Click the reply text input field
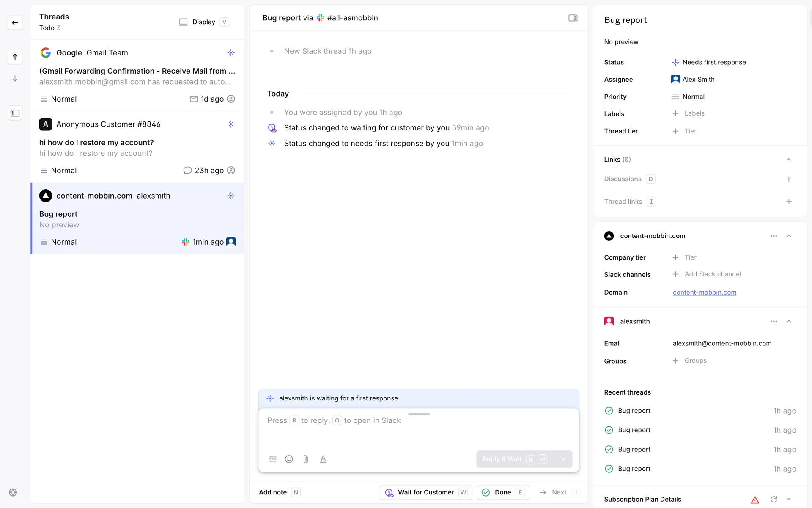 click(x=418, y=428)
